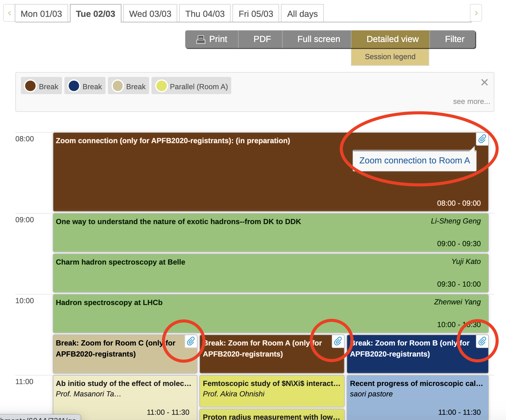506x420 pixels.
Task: Open Charm hadron spectroscopy at Belle talk
Action: (121, 262)
